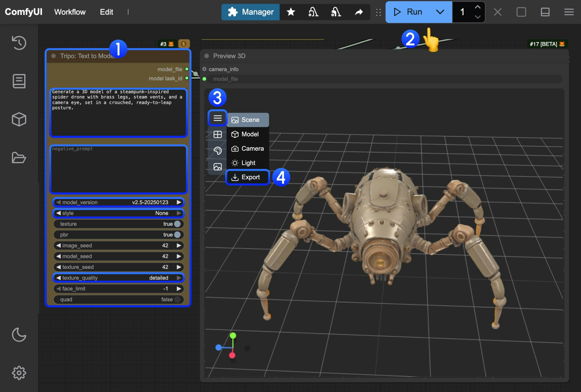Viewport: 581px width, 392px height.
Task: Click the Manager button
Action: pos(250,12)
